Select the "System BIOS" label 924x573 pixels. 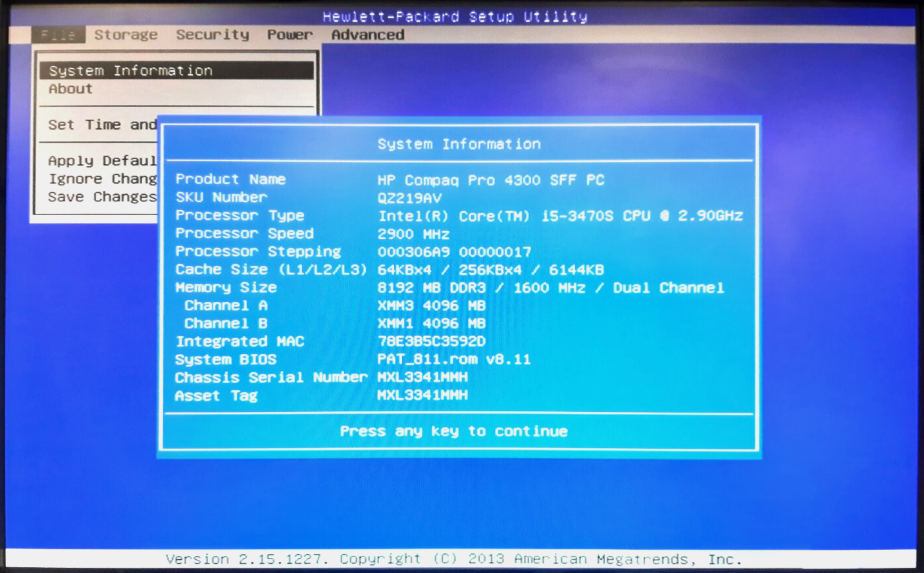[226, 360]
